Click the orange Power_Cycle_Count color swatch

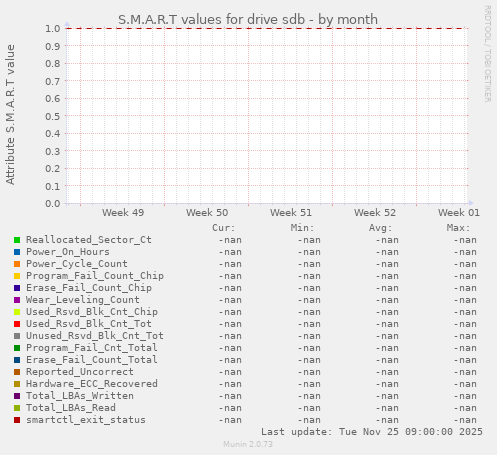click(x=17, y=264)
